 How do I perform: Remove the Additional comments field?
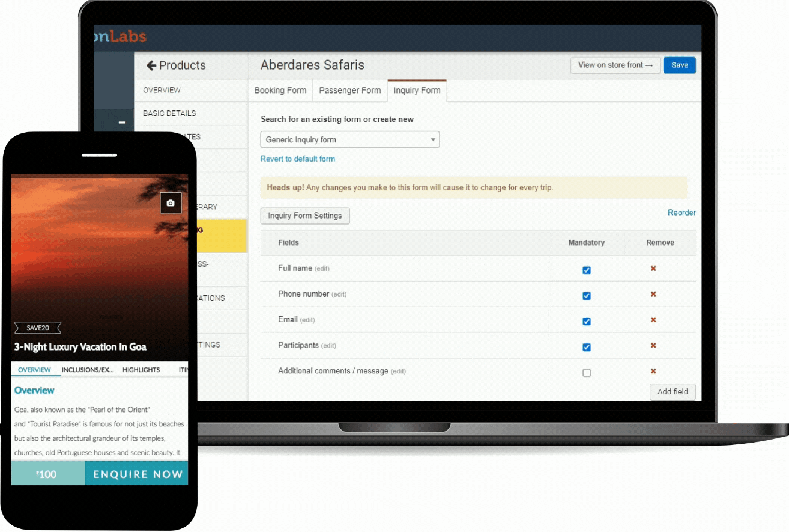[653, 372]
